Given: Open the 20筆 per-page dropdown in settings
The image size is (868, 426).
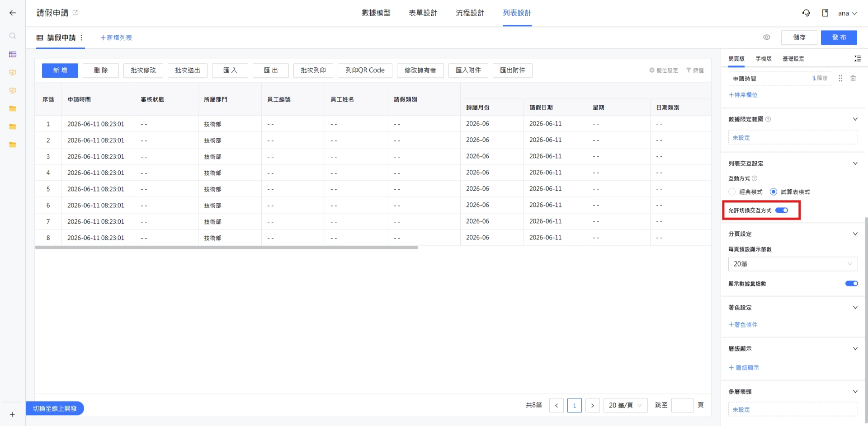Looking at the screenshot, I should coord(793,264).
